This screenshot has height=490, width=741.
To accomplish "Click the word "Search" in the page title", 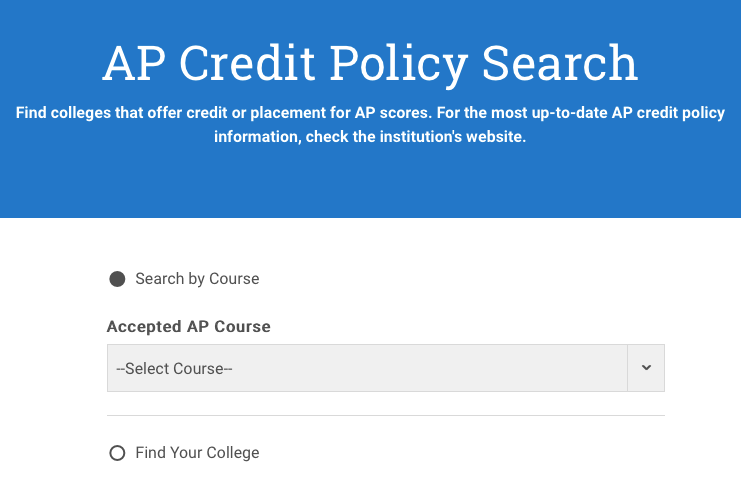I will 560,64.
